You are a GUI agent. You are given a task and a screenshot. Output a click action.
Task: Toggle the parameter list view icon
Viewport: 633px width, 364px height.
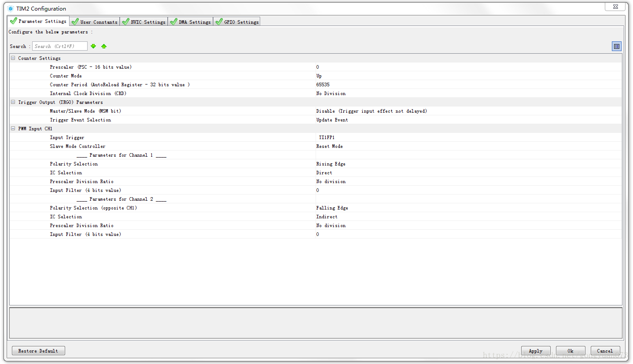click(617, 46)
